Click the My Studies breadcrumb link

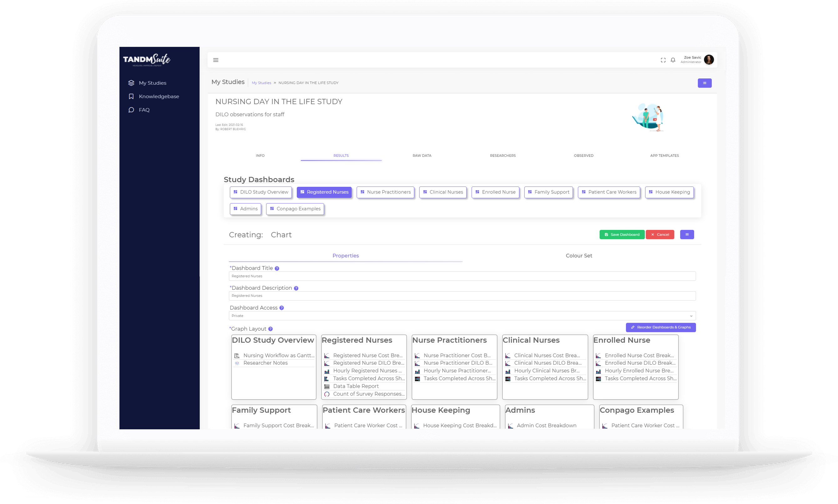[261, 83]
